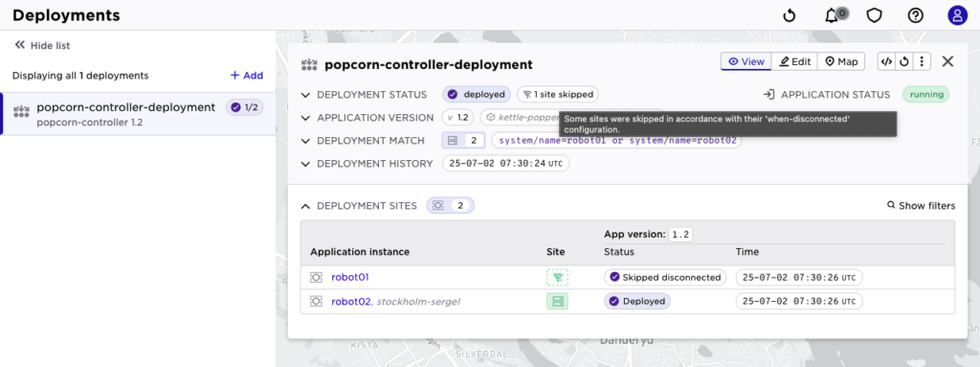Click the 1/2 status badge in list
Viewport: 980px width, 367px height.
tap(244, 107)
